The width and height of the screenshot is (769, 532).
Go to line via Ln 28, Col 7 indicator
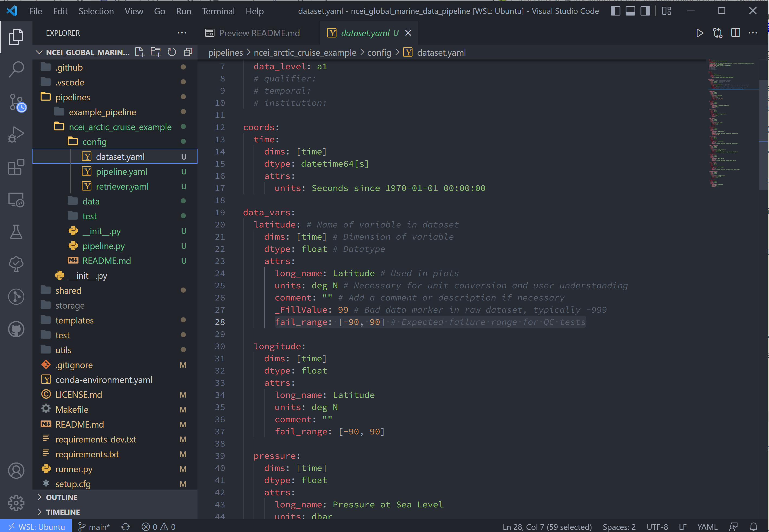[x=547, y=527]
